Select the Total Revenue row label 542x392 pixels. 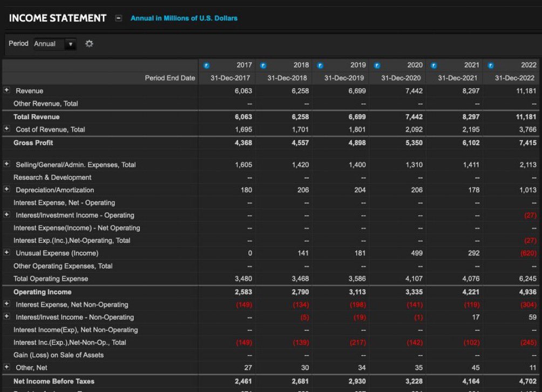click(x=36, y=117)
